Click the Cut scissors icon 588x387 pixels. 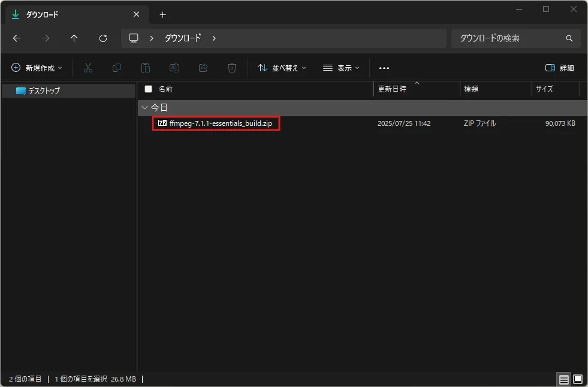pos(88,68)
